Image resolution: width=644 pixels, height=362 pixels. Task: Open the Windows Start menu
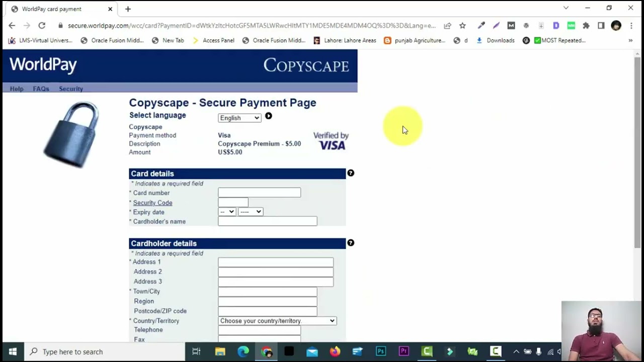click(x=13, y=351)
